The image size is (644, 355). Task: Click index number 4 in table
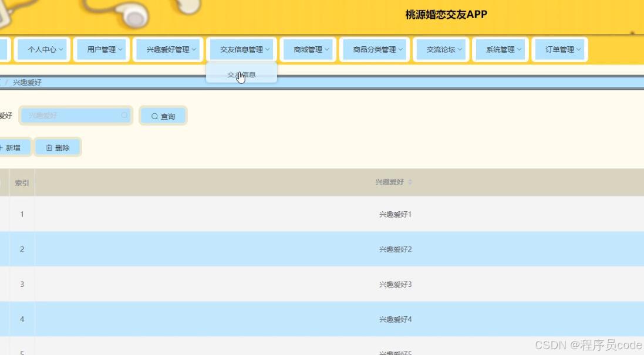22,319
